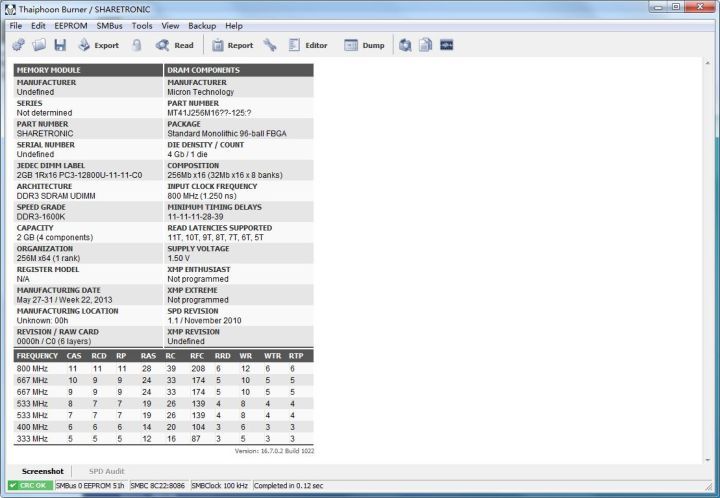Click XMP ENTHUSIAST 'Not programmed' value
Image resolution: width=720 pixels, height=498 pixels.
(x=197, y=279)
